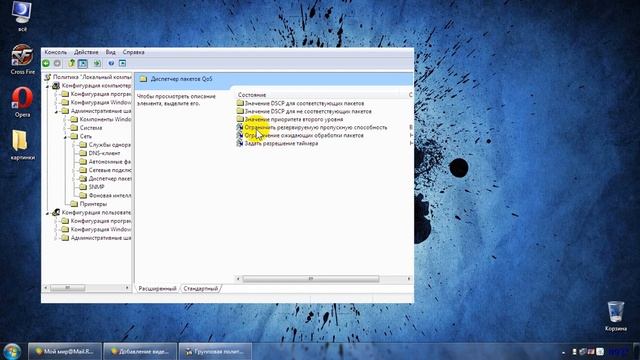640x360 pixels.
Task: Click the green Back arrow toolbar icon
Action: click(46, 63)
